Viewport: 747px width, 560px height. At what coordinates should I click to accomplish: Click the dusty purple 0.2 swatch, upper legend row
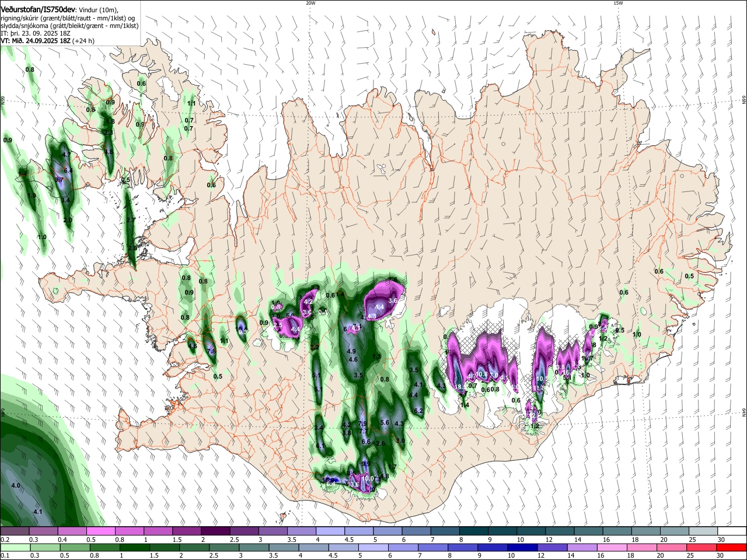[15, 531]
